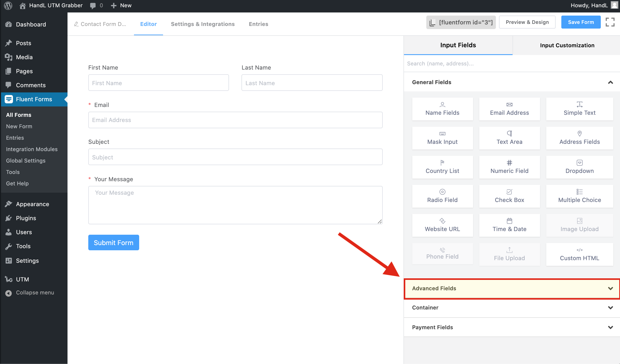Insert the Custom HTML field
This screenshot has width=620, height=364.
click(579, 254)
